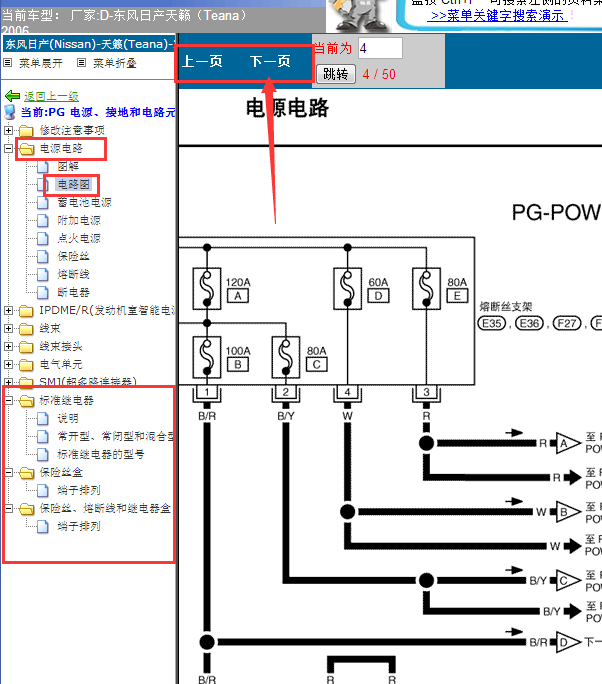The height and width of the screenshot is (684, 602).
Task: Click the page icon beside 断电器
Action: point(43,293)
